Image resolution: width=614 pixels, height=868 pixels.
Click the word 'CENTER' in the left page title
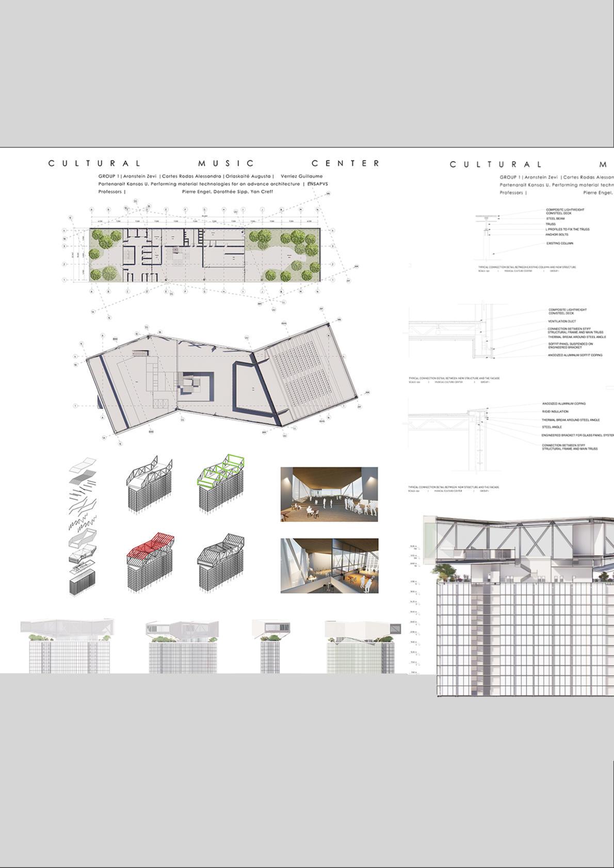pos(345,163)
